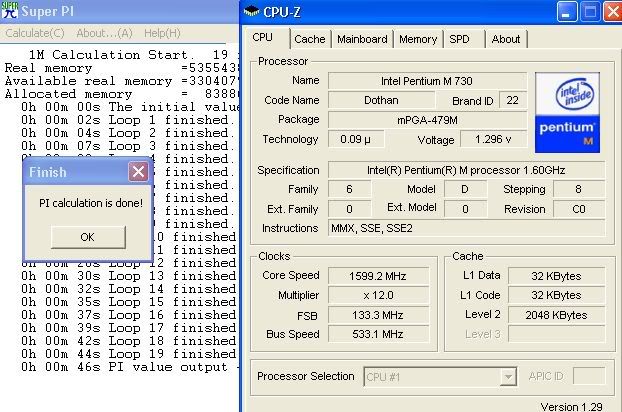Click the Ext. Family value 0
The width and height of the screenshot is (622, 412).
tap(349, 209)
